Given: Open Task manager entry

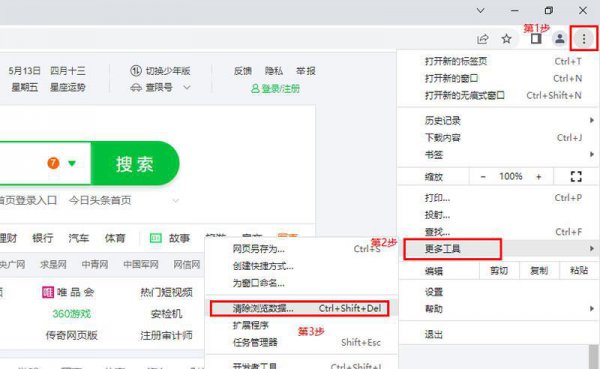Looking at the screenshot, I should coord(301,343).
